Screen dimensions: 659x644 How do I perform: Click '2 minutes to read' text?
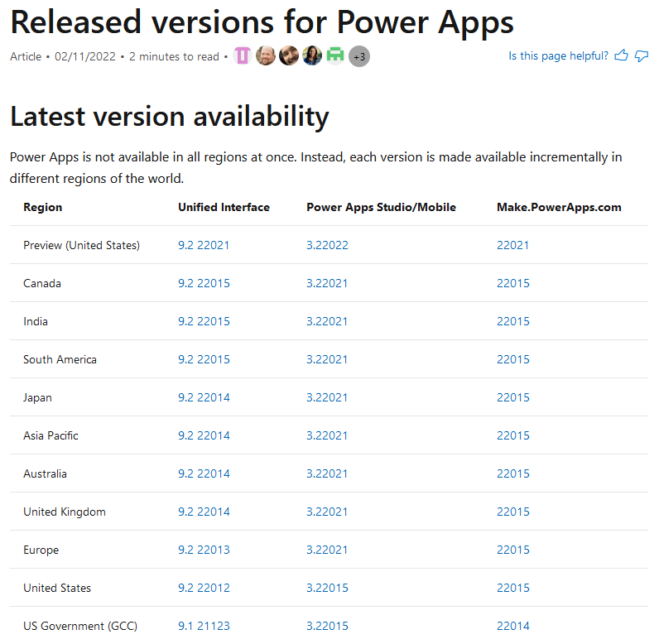coord(174,57)
